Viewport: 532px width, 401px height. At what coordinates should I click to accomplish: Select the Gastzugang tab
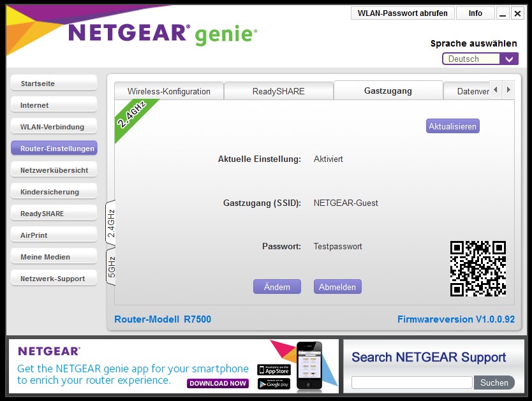(388, 91)
